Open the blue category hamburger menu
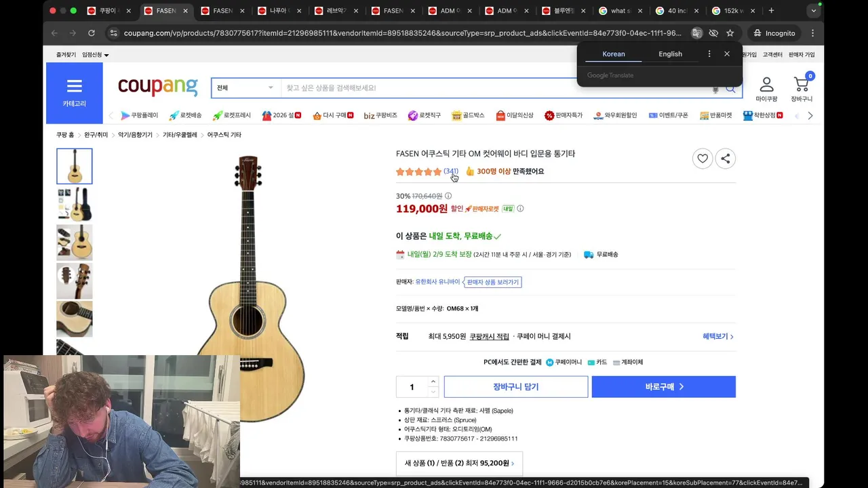This screenshot has width=868, height=488. pyautogui.click(x=75, y=93)
